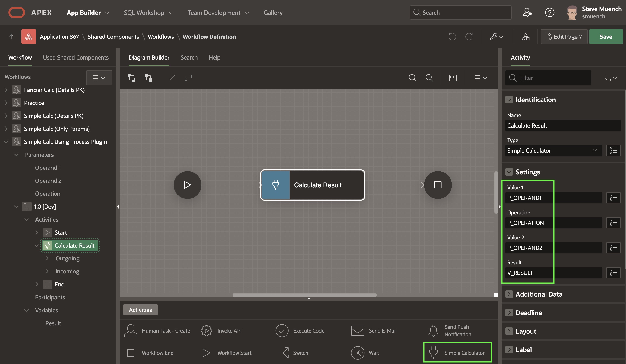Click the green Save button
This screenshot has width=626, height=364.
(606, 37)
